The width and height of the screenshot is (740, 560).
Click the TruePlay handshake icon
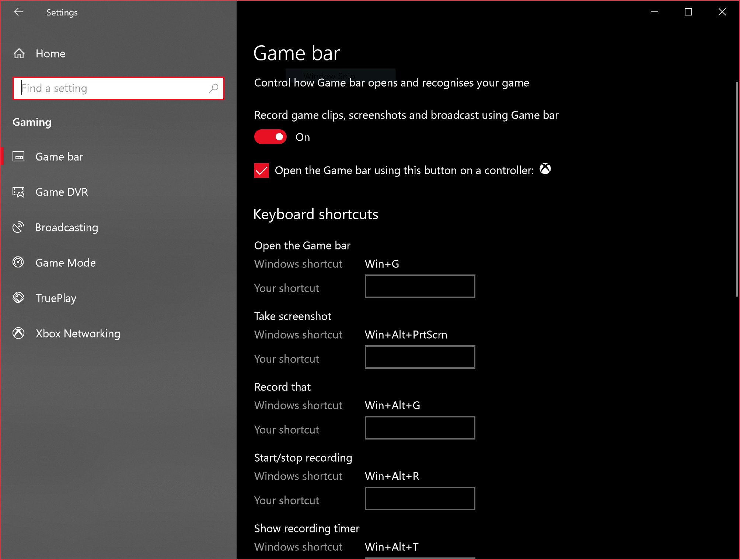point(18,298)
